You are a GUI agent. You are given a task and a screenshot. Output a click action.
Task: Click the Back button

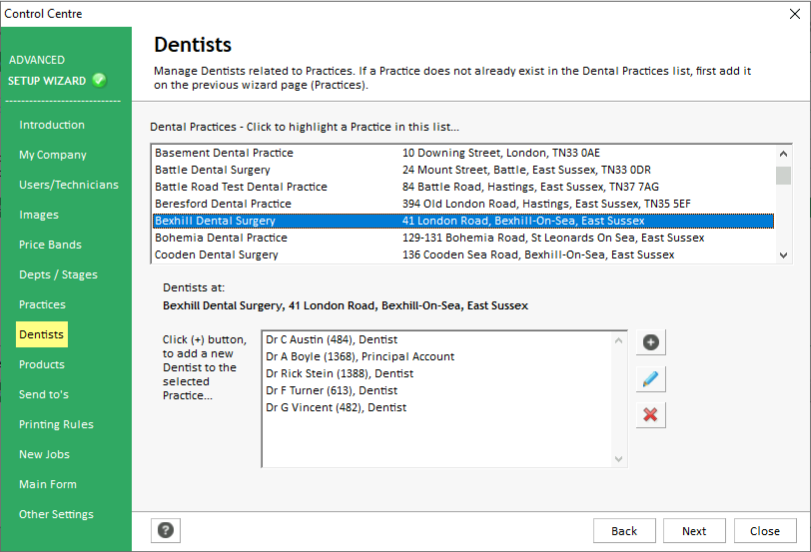(624, 531)
